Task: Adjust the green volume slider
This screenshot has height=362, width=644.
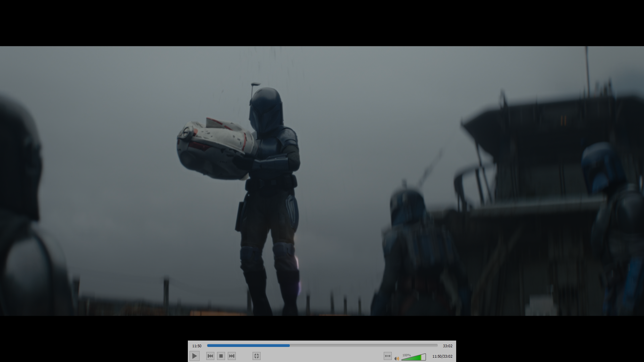Action: (414, 357)
